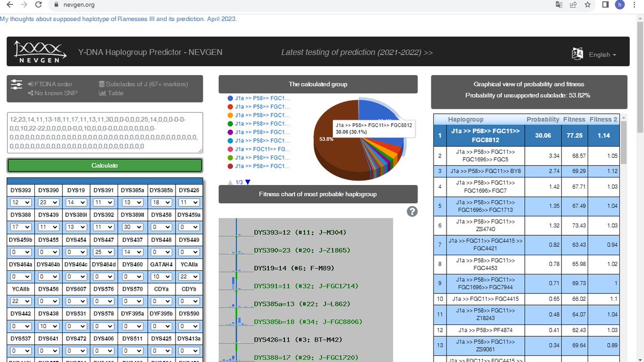Open the YCAIIa dropdown showing 22
The image size is (644, 362).
[x=189, y=277]
